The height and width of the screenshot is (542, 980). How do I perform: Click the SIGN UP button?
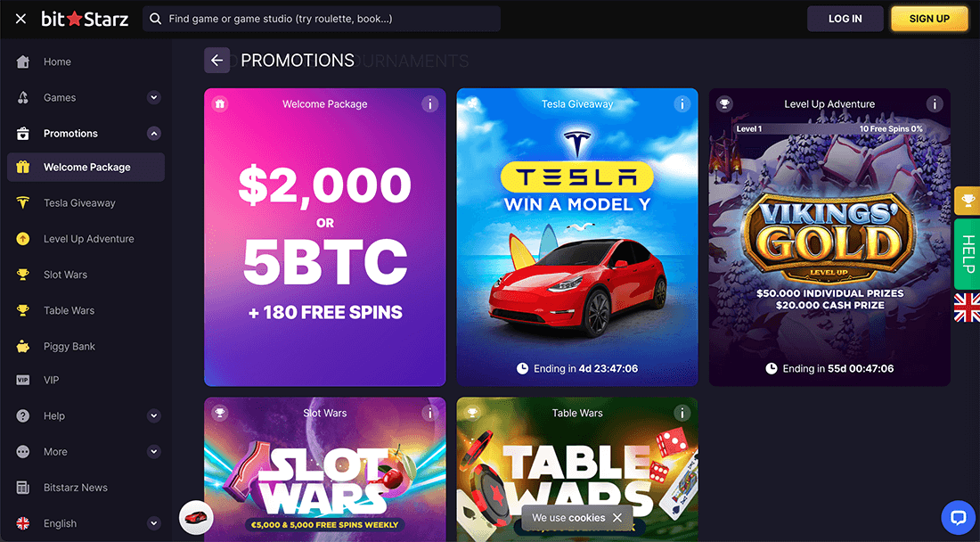pyautogui.click(x=929, y=18)
